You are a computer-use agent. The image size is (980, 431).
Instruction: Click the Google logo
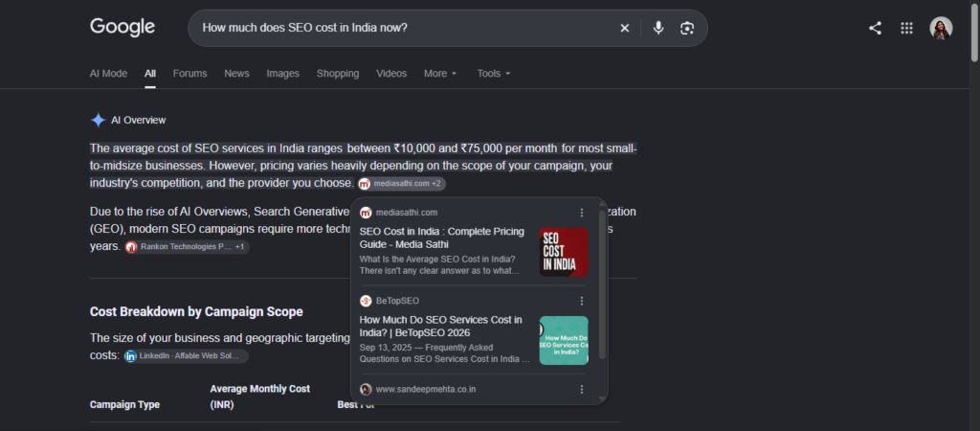click(122, 28)
